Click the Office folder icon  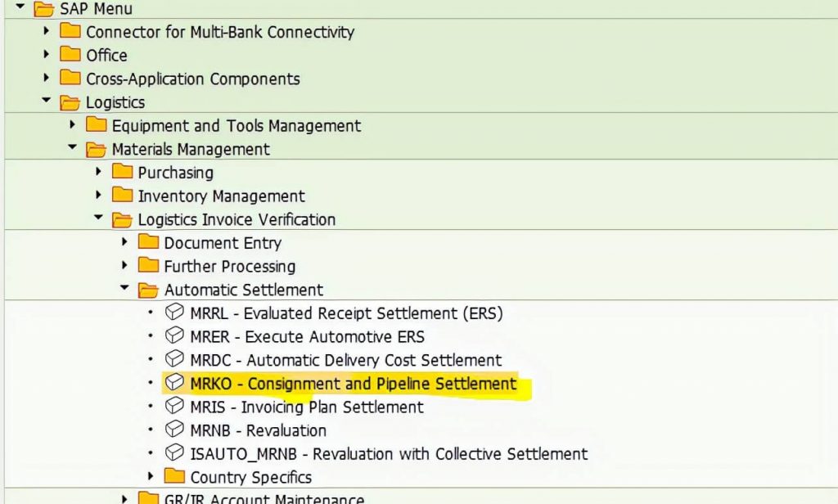(x=70, y=54)
